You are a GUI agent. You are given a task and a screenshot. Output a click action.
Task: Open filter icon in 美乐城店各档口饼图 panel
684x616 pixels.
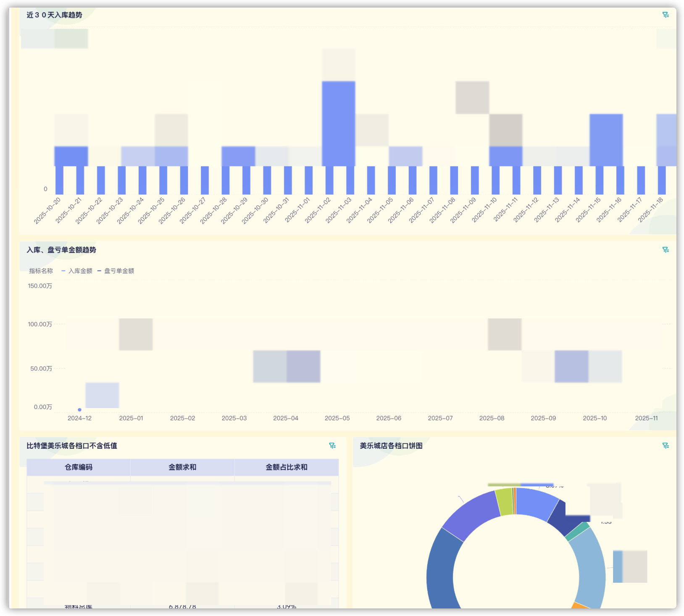[x=666, y=446]
